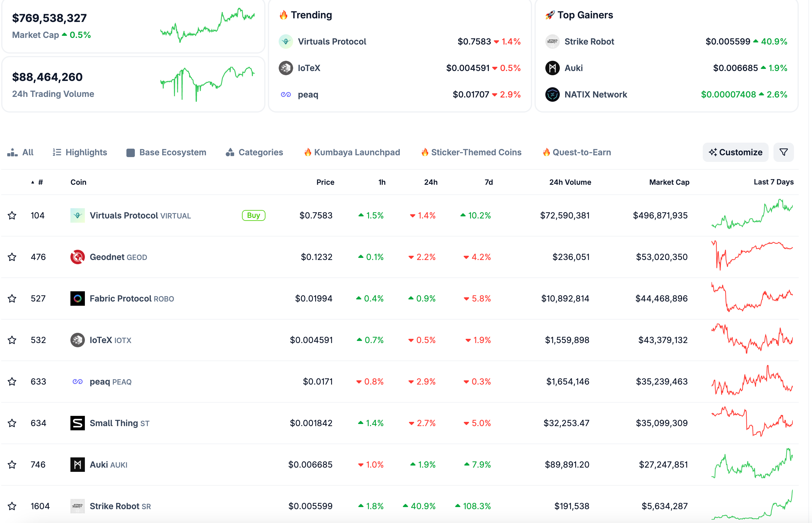Add Strike Robot to watchlist star

click(12, 506)
